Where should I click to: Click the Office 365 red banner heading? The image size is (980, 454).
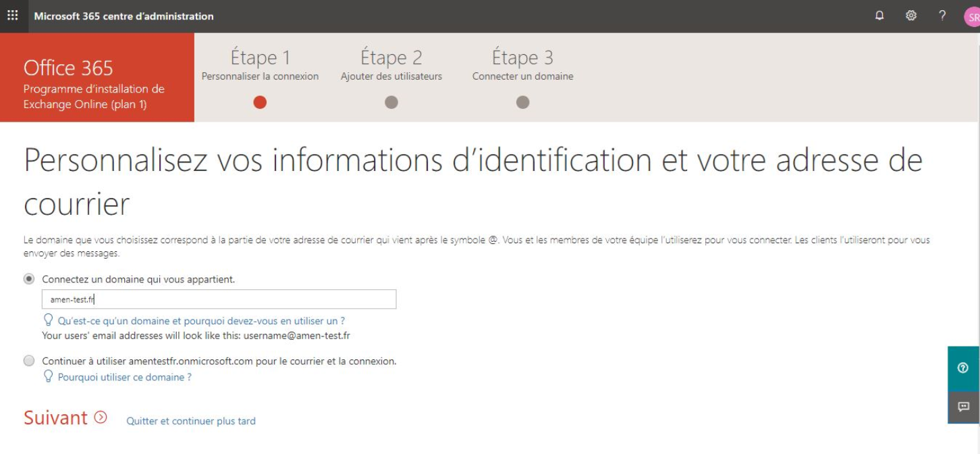point(68,68)
